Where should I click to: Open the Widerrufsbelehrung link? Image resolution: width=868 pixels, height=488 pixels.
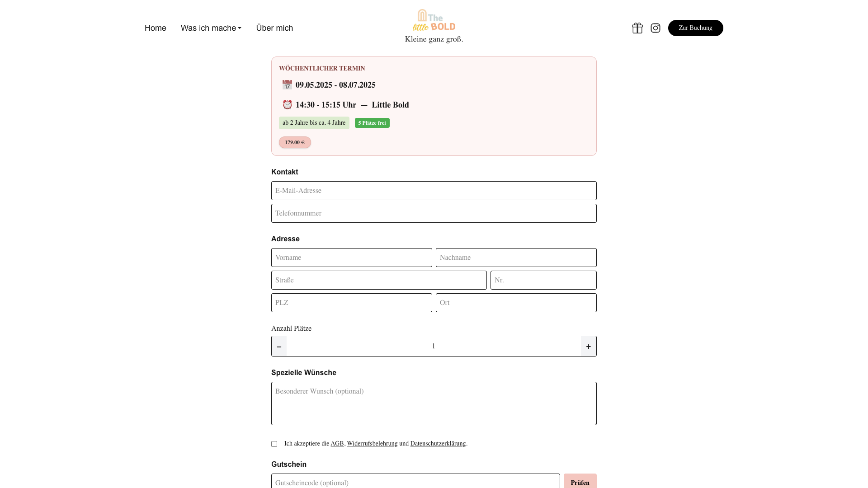click(372, 444)
